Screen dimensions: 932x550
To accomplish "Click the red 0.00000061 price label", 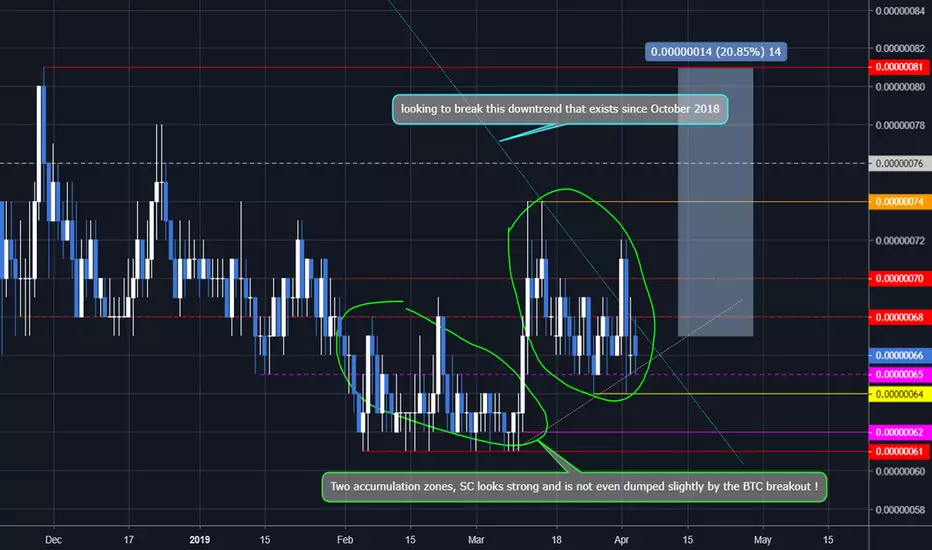I will 899,451.
